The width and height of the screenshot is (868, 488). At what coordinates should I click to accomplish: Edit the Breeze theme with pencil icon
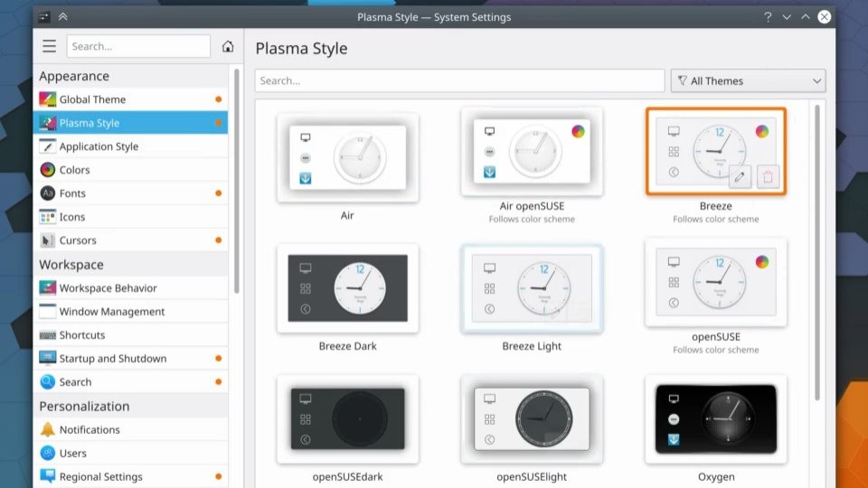(740, 177)
